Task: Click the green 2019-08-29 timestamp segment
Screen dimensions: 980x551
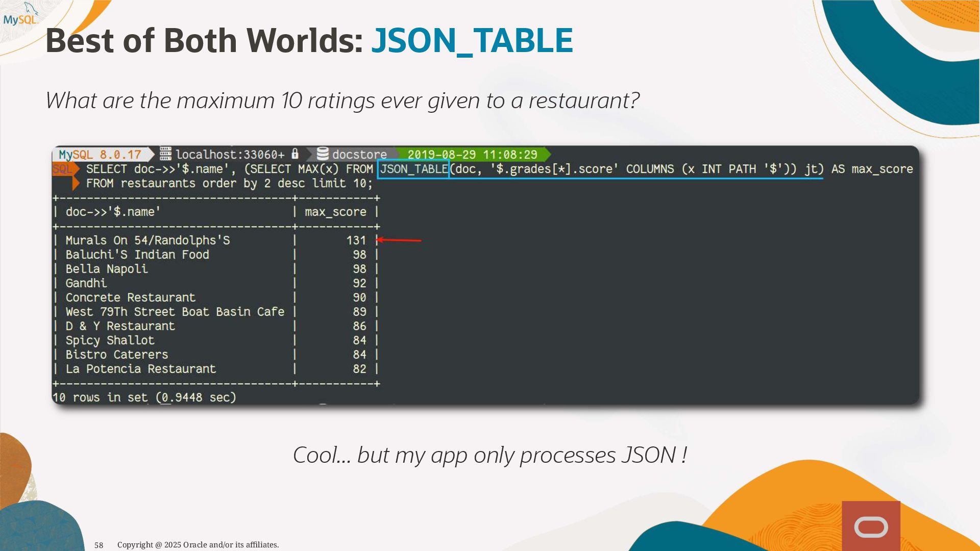Action: pyautogui.click(x=472, y=154)
